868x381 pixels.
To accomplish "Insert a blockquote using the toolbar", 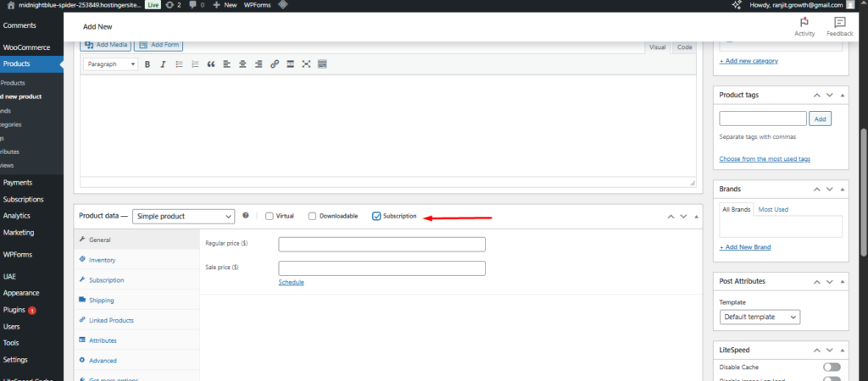I will click(x=211, y=64).
